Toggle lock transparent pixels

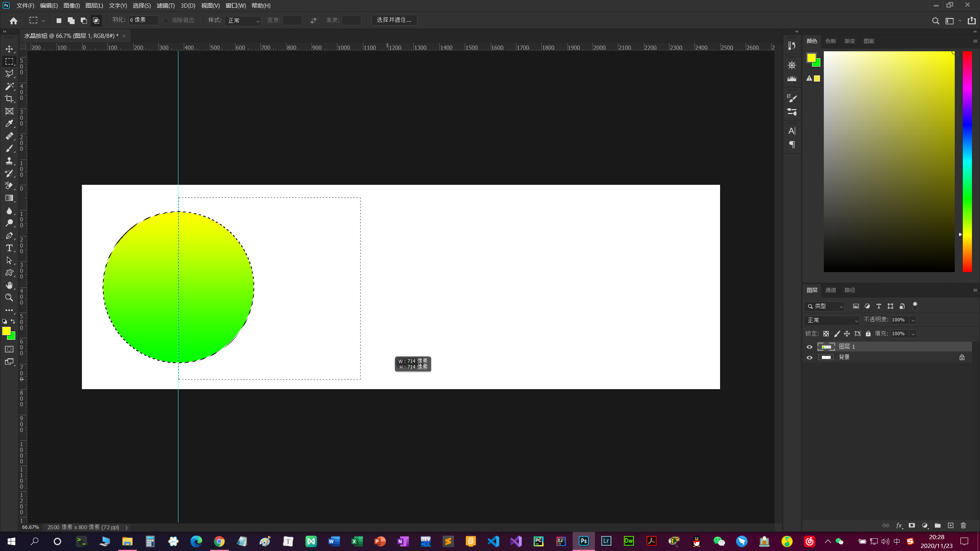click(x=826, y=334)
